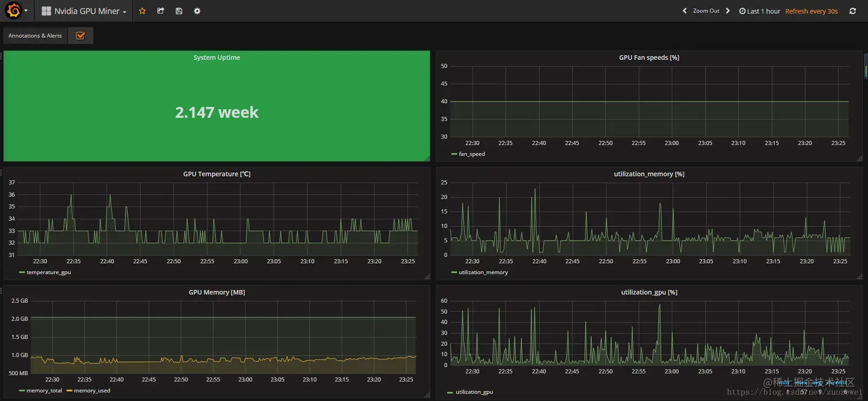Open dashboard settings gear
Viewport: 868px width, 401px height.
point(197,11)
